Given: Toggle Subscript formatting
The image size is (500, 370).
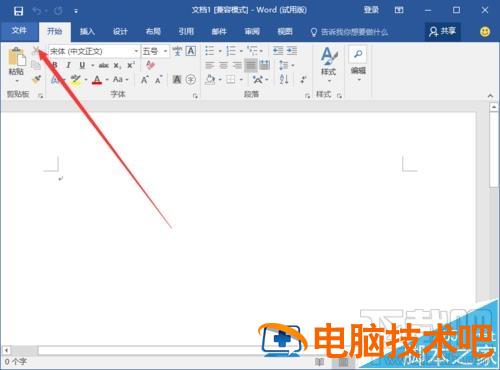Looking at the screenshot, I should pyautogui.click(x=117, y=65).
